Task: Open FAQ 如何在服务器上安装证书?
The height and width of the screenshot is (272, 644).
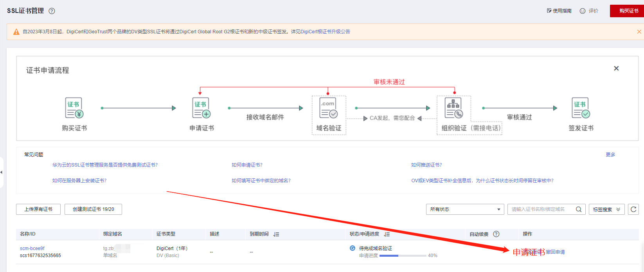Action: pyautogui.click(x=79, y=181)
